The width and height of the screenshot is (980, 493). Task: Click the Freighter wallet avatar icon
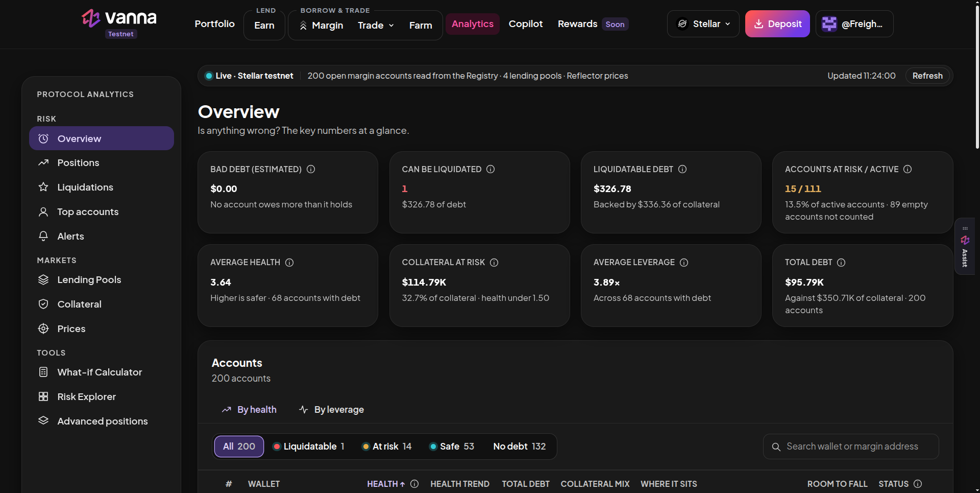pos(829,24)
